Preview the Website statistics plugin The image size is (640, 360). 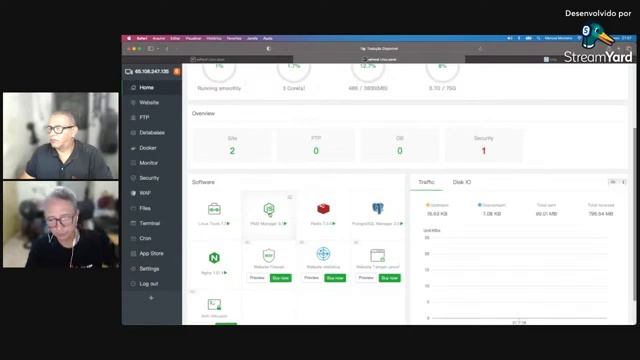[x=311, y=278]
